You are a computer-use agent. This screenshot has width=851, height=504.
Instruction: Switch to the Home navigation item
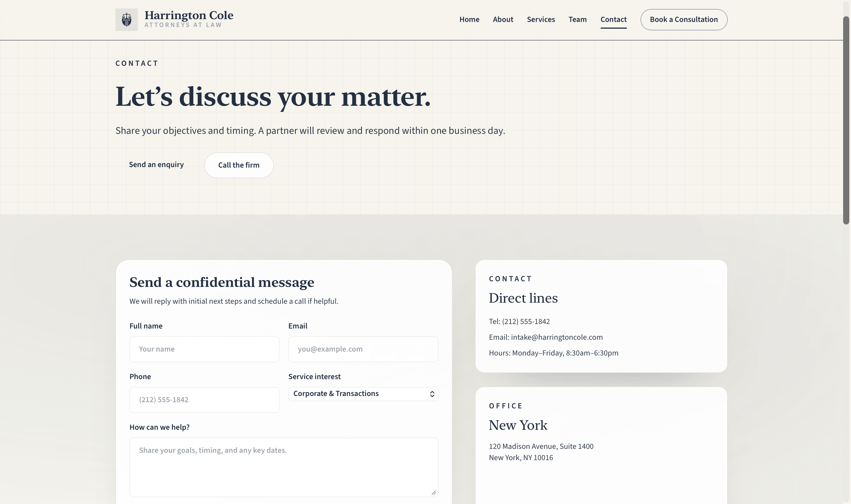point(469,19)
